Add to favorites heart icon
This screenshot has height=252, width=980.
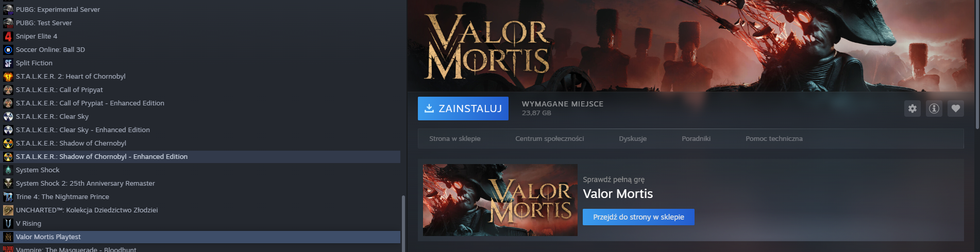[956, 109]
